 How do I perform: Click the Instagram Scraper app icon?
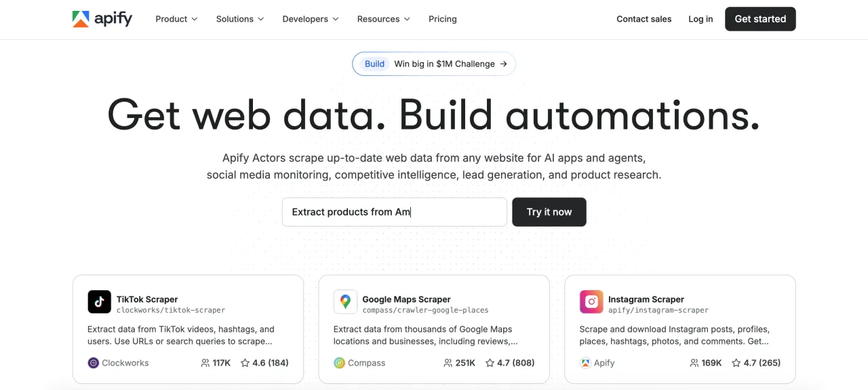click(x=591, y=302)
